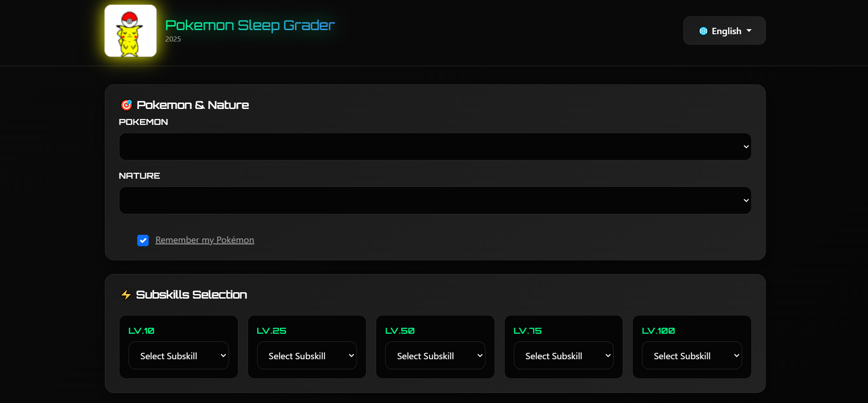Click the LV.10 label
Viewport: 868px width, 403px height.
141,331
